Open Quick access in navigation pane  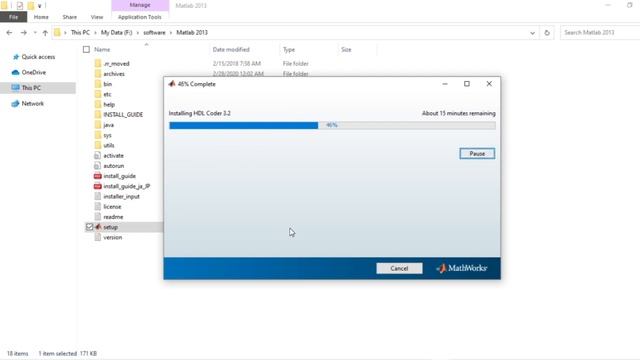pos(38,57)
